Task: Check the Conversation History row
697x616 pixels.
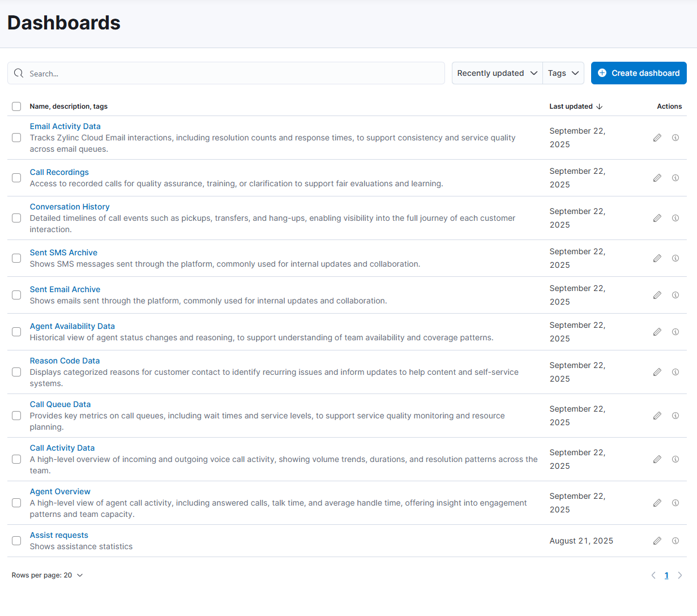Action: tap(16, 218)
